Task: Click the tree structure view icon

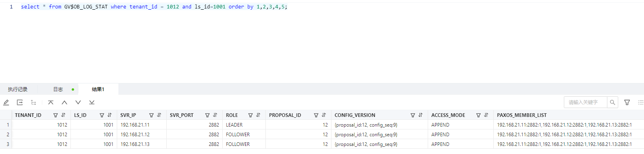Action: (x=33, y=102)
